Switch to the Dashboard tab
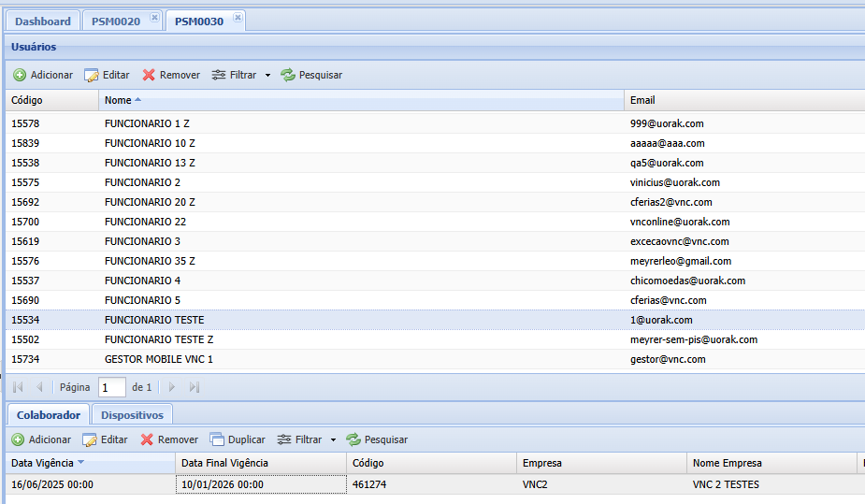 coord(42,22)
